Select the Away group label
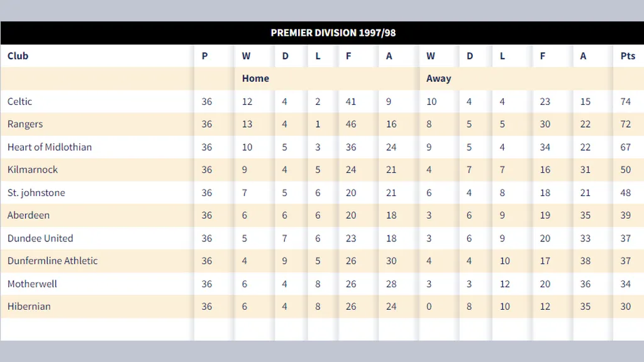The image size is (644, 362). pyautogui.click(x=438, y=79)
